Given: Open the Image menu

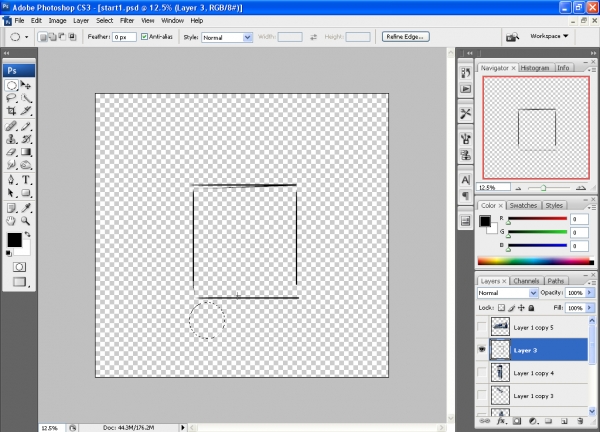Looking at the screenshot, I should pos(57,21).
